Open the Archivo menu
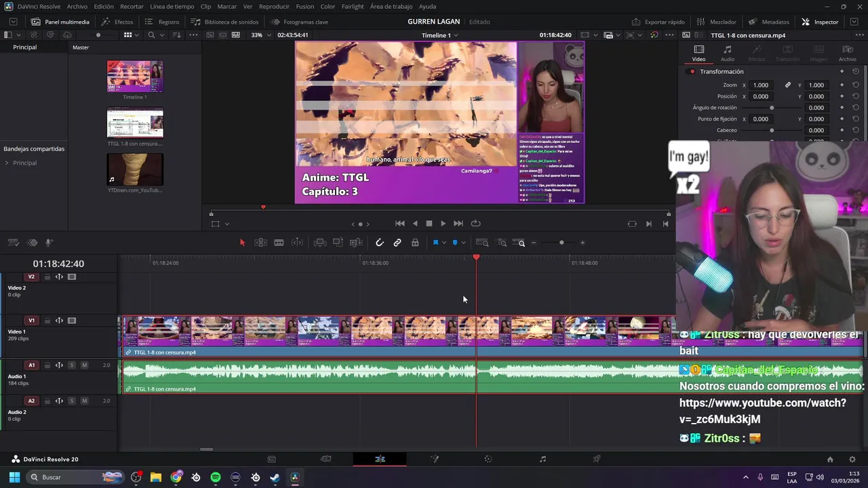868x488 pixels. pyautogui.click(x=77, y=6)
